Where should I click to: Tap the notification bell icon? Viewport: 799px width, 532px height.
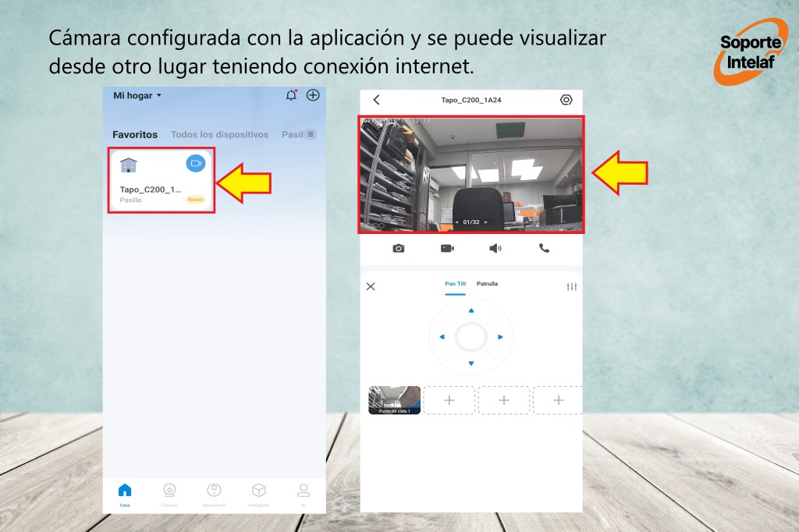(291, 95)
